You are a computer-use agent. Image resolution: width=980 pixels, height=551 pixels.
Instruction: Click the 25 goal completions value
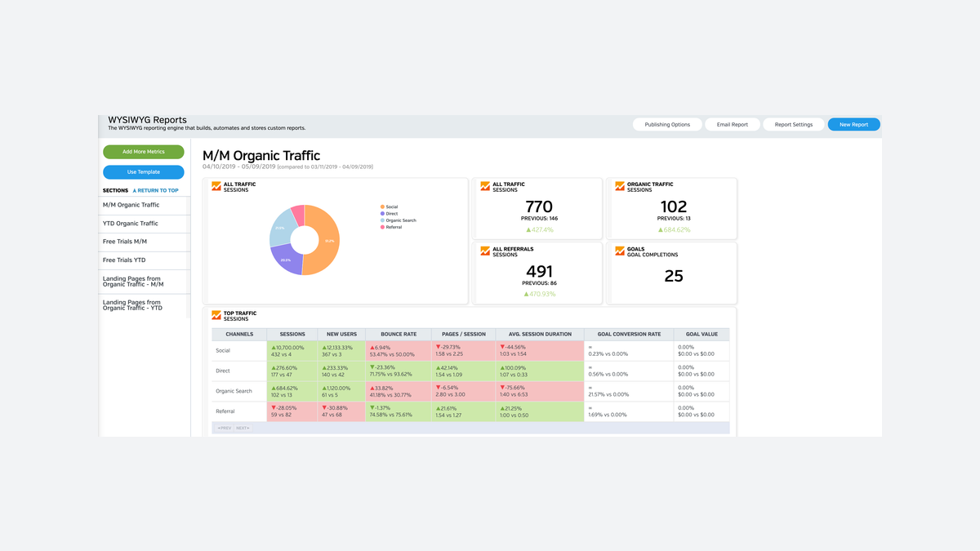[x=674, y=276]
